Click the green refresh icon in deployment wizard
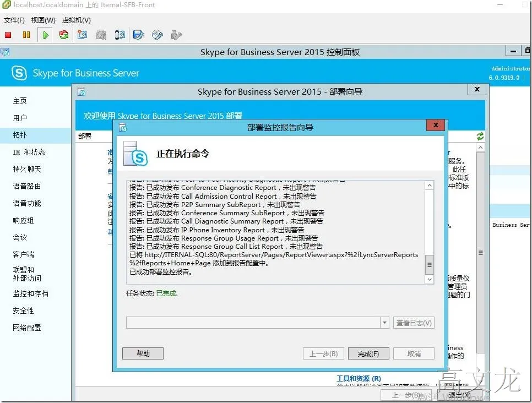Image resolution: width=532 pixels, height=403 pixels. click(480, 137)
